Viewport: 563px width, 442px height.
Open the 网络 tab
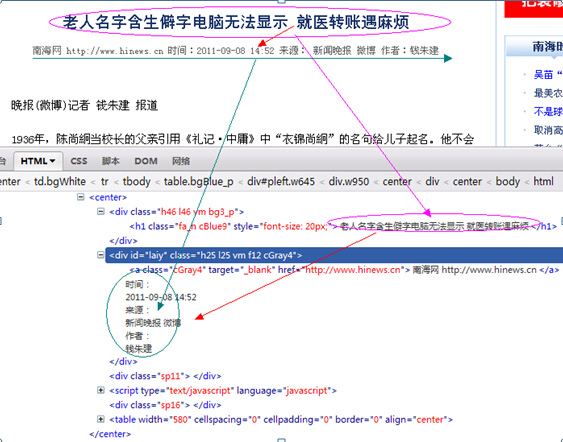tap(181, 161)
